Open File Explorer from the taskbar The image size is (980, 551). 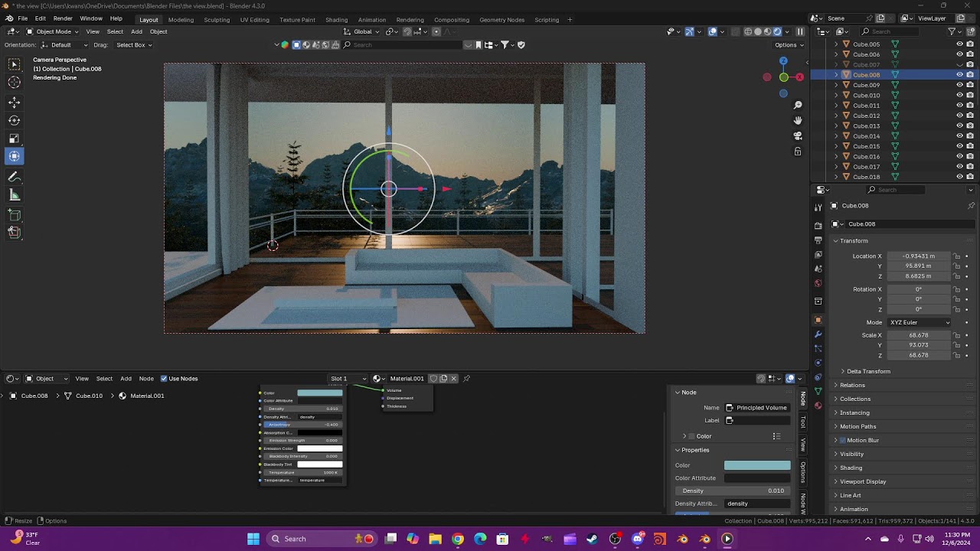(435, 539)
